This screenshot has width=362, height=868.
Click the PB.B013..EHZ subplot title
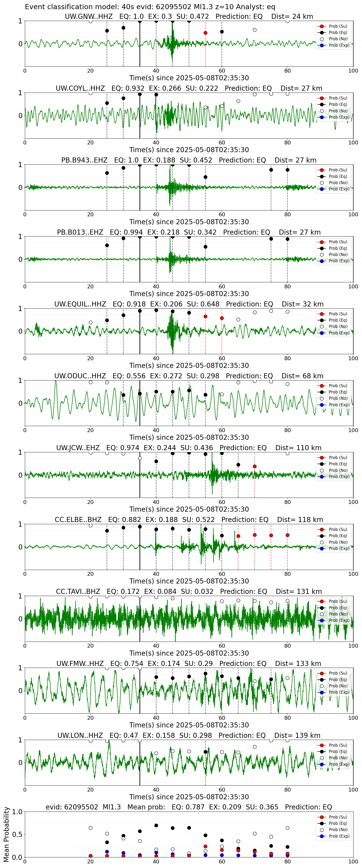(189, 232)
